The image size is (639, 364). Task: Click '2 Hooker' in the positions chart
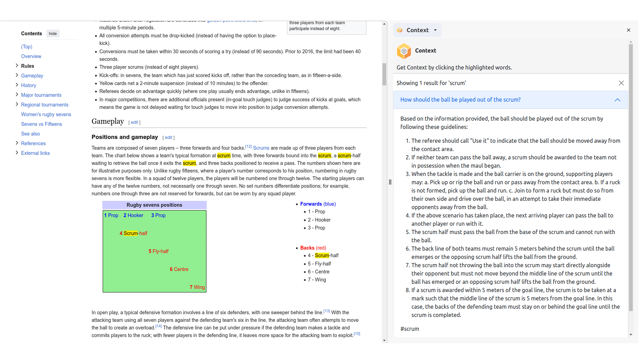coord(133,215)
